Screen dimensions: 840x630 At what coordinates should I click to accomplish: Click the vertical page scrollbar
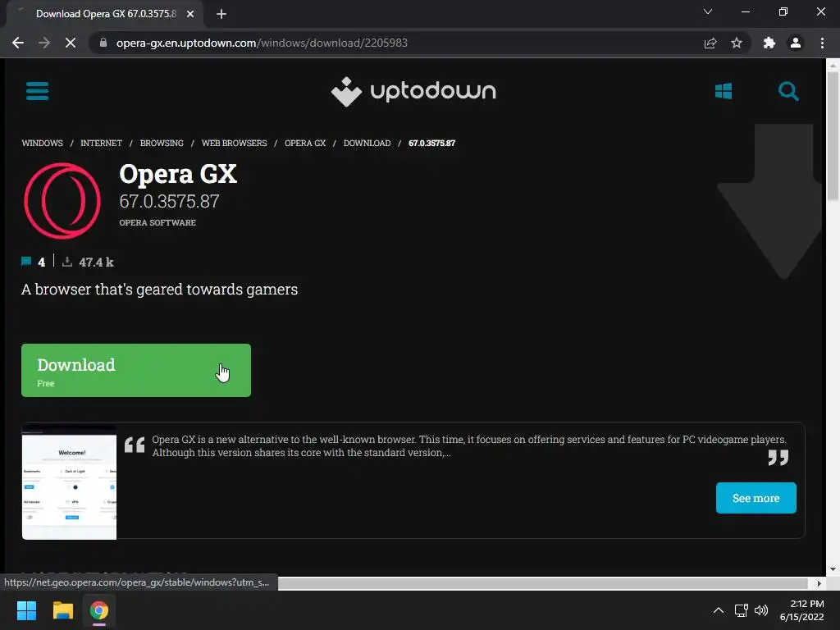[833, 137]
